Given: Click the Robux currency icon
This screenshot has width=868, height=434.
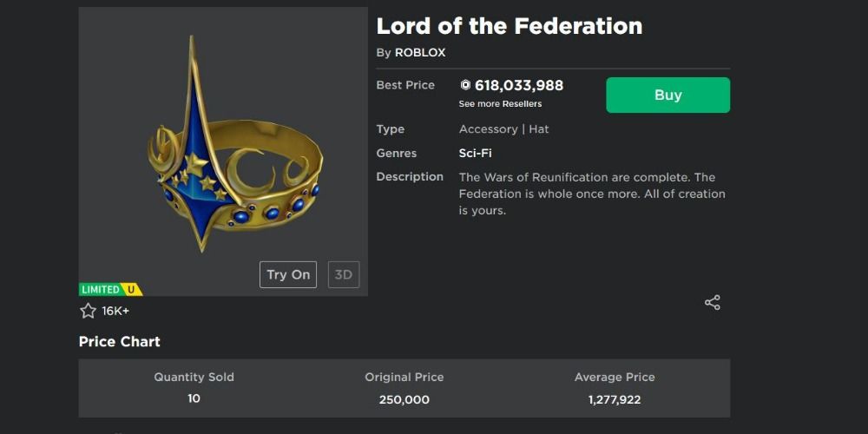Looking at the screenshot, I should pyautogui.click(x=465, y=85).
